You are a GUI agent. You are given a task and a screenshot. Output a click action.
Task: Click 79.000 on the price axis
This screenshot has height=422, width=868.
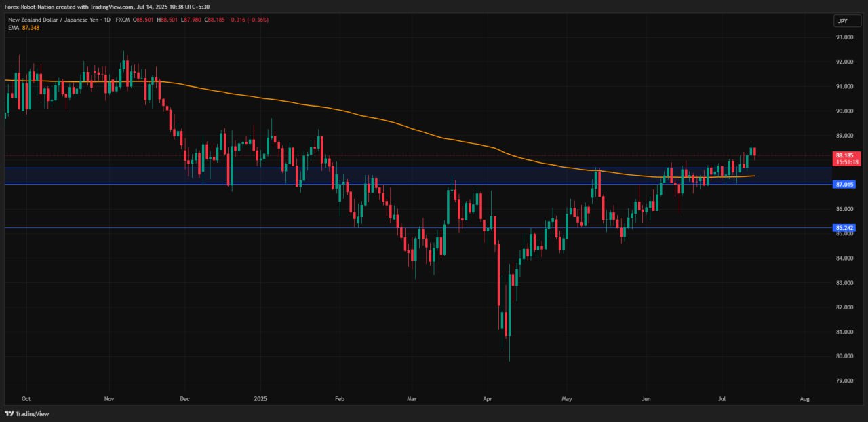(x=844, y=381)
